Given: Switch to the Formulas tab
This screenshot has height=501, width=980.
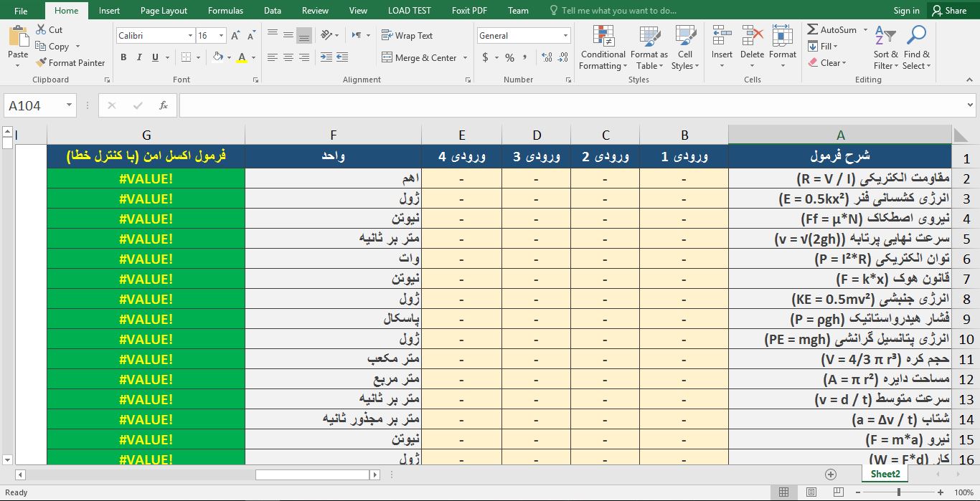Looking at the screenshot, I should 225,11.
